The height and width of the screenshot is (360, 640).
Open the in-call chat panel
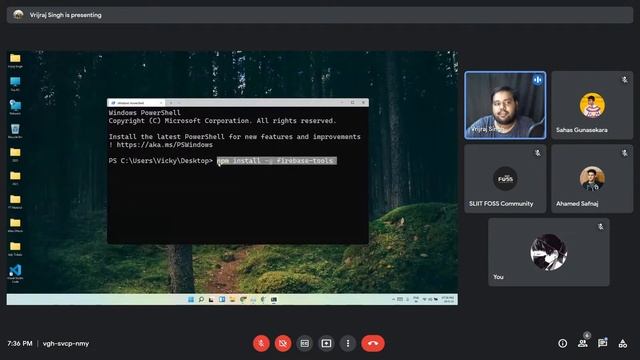pyautogui.click(x=602, y=343)
